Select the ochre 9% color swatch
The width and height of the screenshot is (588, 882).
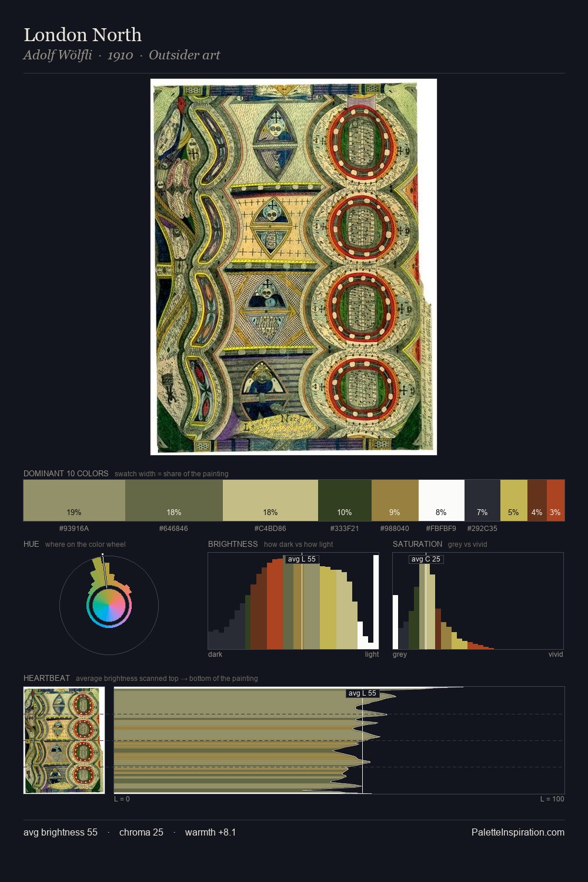(x=395, y=500)
